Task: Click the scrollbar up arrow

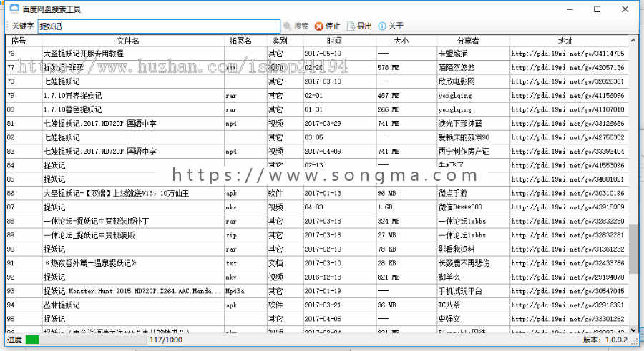Action: pos(633,40)
